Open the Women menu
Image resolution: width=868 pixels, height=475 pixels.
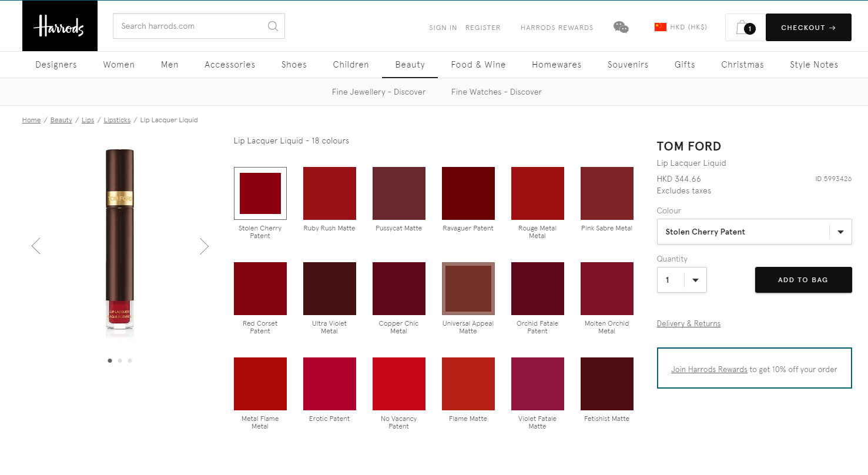[119, 65]
